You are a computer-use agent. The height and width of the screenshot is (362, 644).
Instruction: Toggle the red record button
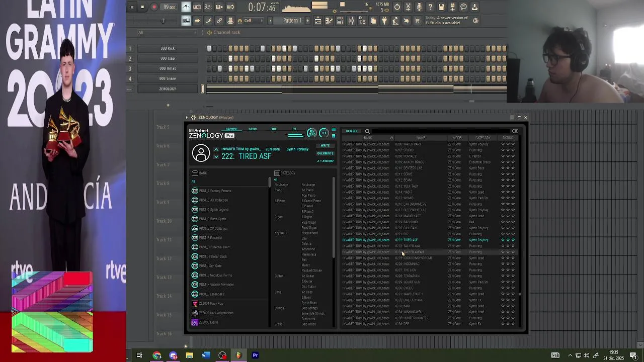154,7
